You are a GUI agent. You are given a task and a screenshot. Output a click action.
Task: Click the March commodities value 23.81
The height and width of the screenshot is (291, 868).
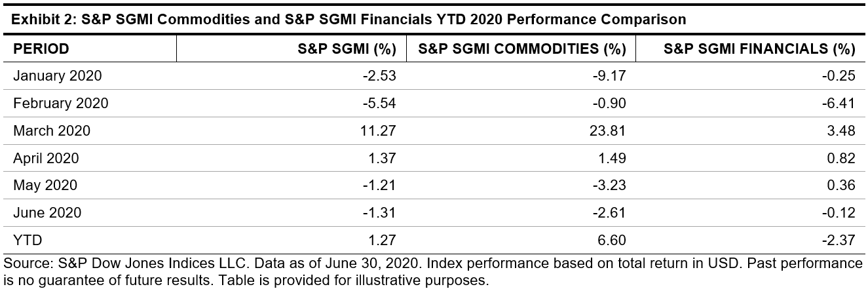(609, 131)
